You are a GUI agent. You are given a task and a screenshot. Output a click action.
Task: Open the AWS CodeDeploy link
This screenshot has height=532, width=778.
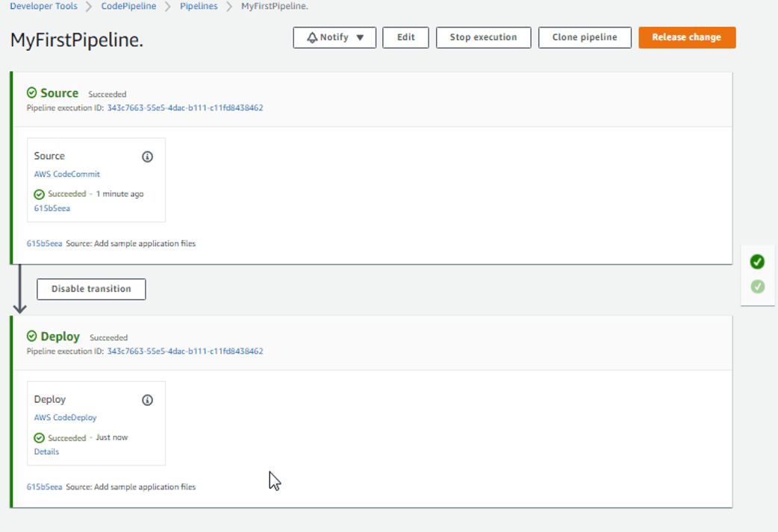tap(65, 417)
